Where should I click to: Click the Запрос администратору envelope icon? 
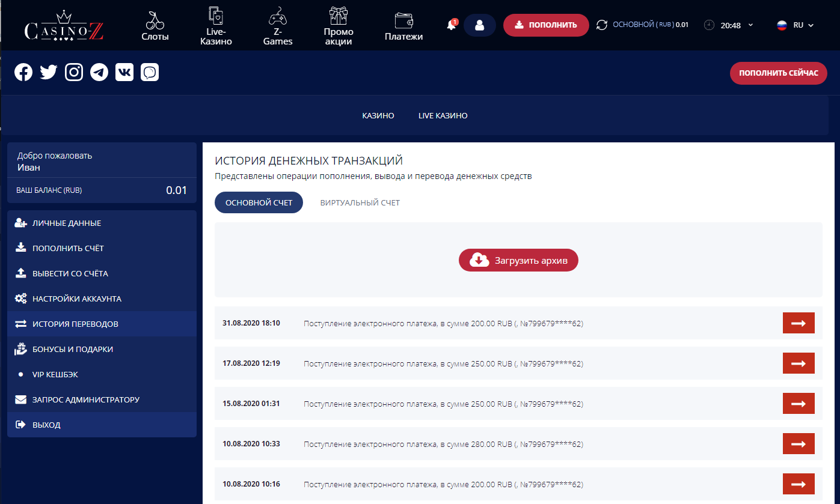[21, 399]
